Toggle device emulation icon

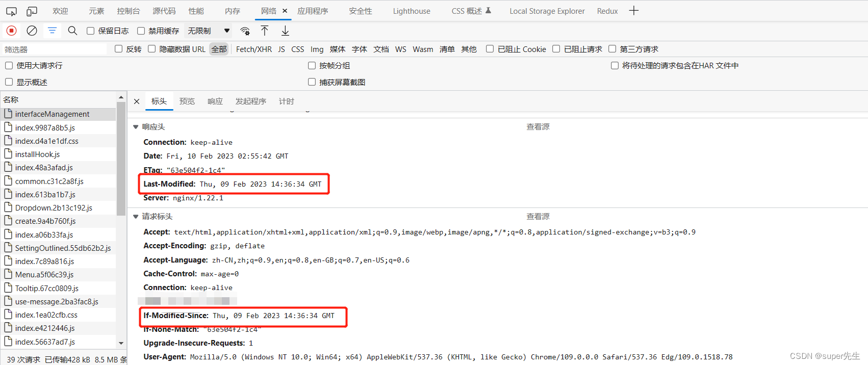point(32,11)
